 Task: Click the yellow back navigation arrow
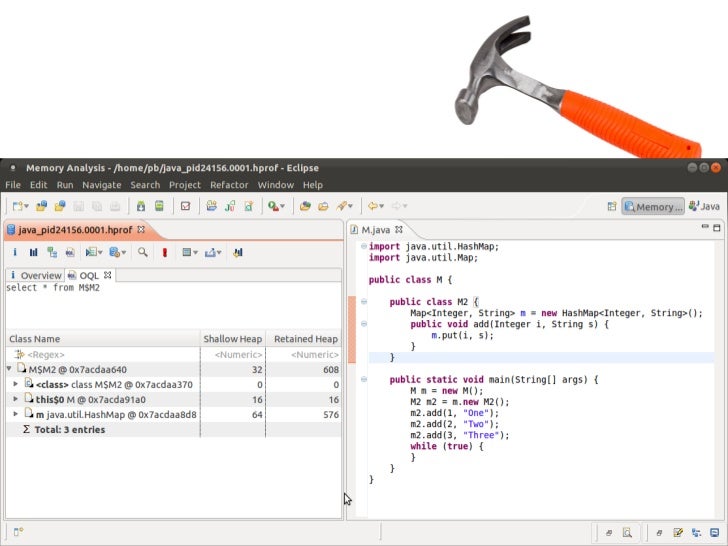(x=372, y=207)
